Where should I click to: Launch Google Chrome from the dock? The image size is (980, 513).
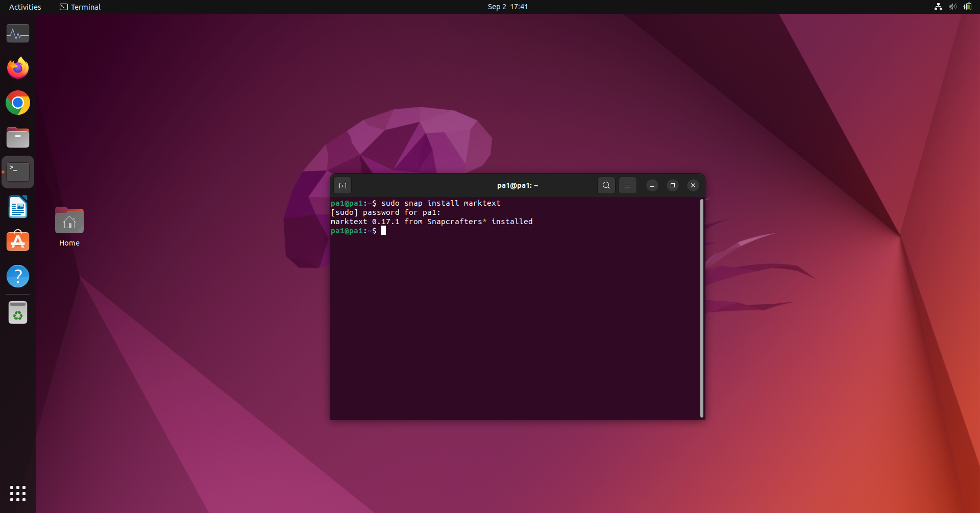[17, 103]
